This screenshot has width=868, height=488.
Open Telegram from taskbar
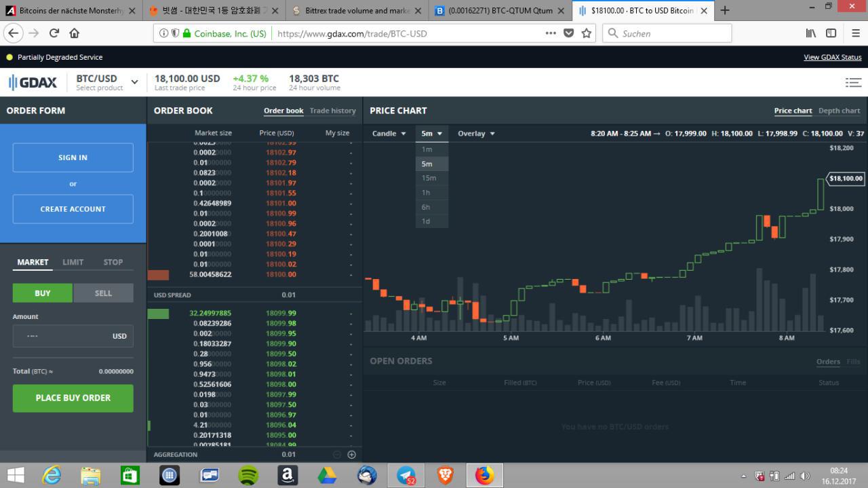(406, 476)
